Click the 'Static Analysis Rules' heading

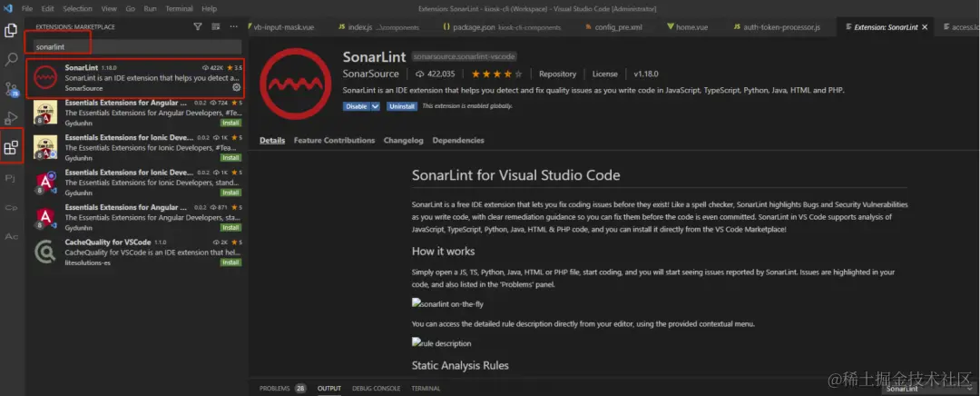[460, 365]
